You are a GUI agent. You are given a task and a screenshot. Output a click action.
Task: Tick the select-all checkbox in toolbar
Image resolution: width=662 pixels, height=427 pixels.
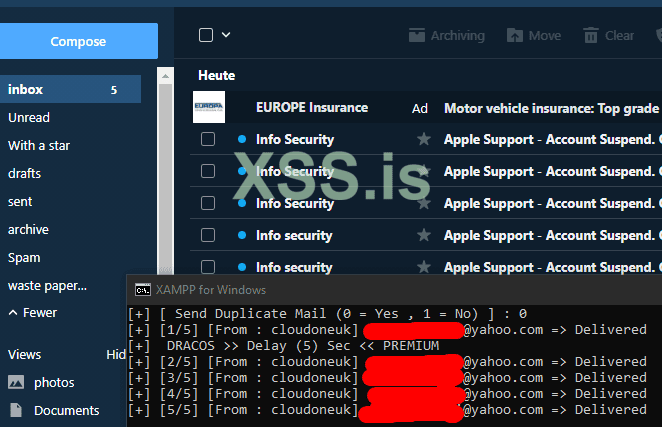[x=206, y=35]
